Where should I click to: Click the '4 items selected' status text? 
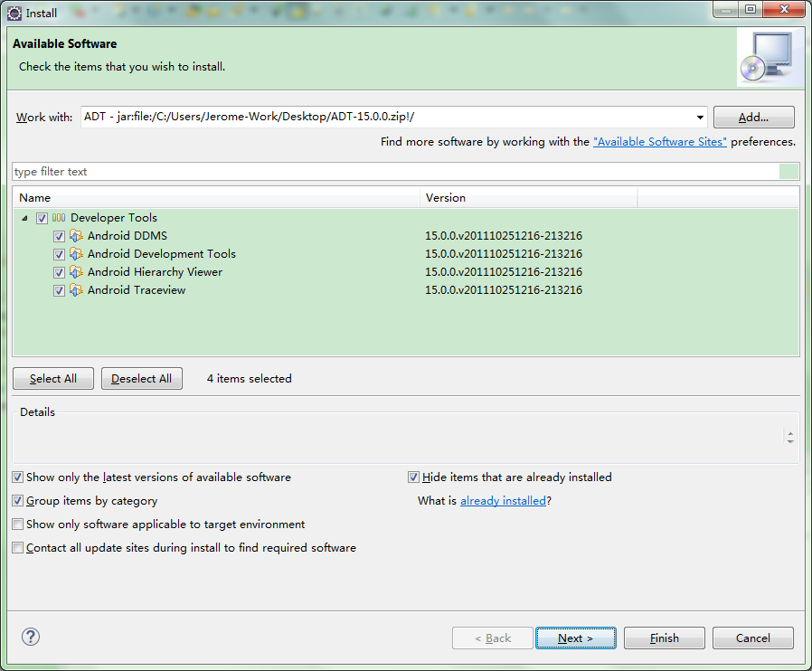tap(249, 379)
